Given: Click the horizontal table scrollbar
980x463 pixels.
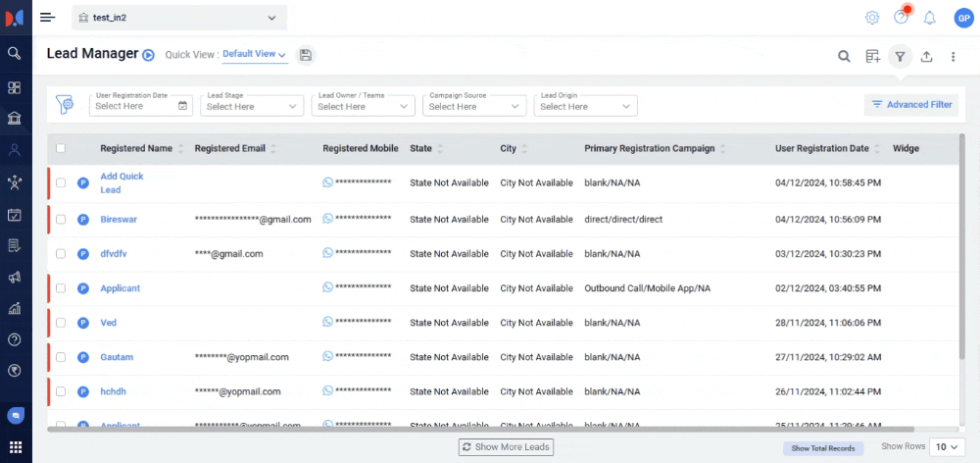Looking at the screenshot, I should tap(481, 430).
